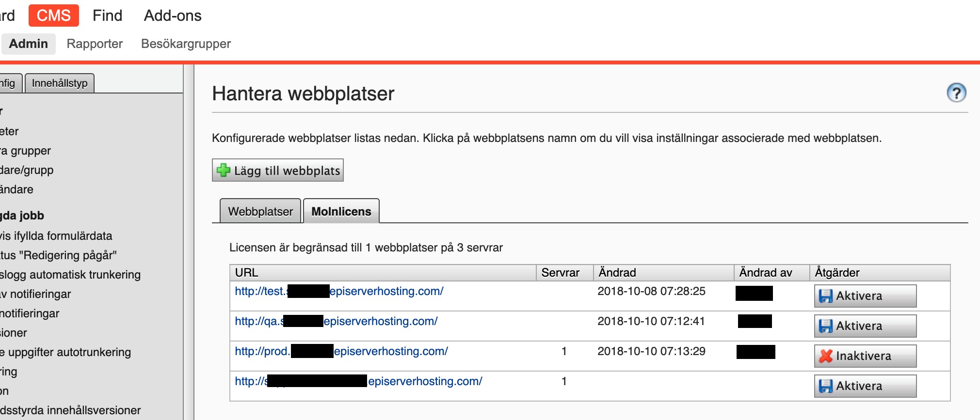Click the sidebar splitter bar
980x420 pixels.
[x=189, y=242]
